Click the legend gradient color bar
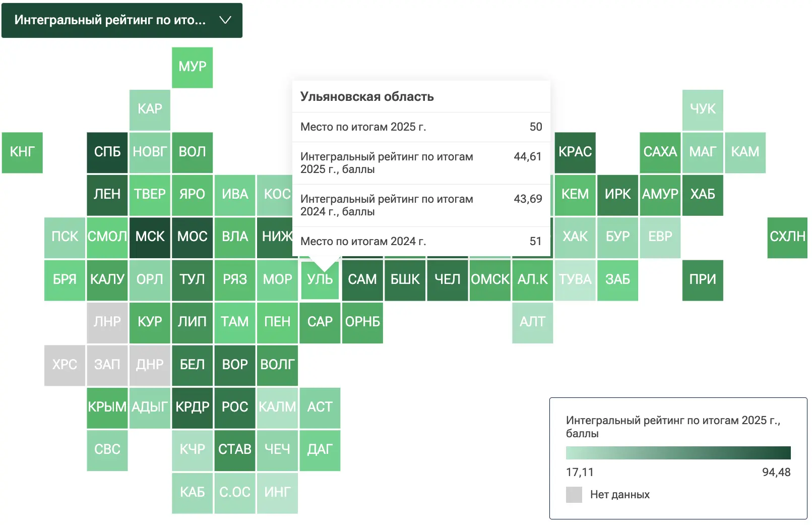 (678, 453)
